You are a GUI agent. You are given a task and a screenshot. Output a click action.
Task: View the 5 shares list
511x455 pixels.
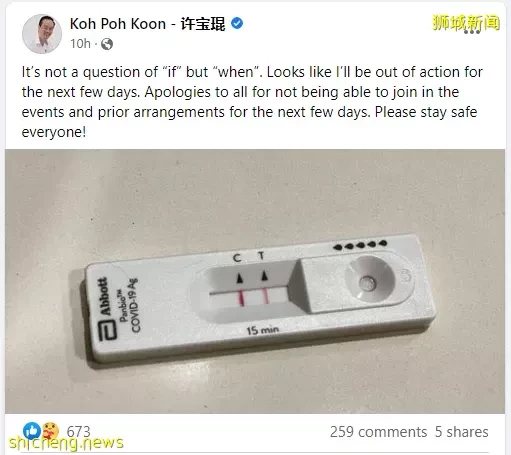461,432
